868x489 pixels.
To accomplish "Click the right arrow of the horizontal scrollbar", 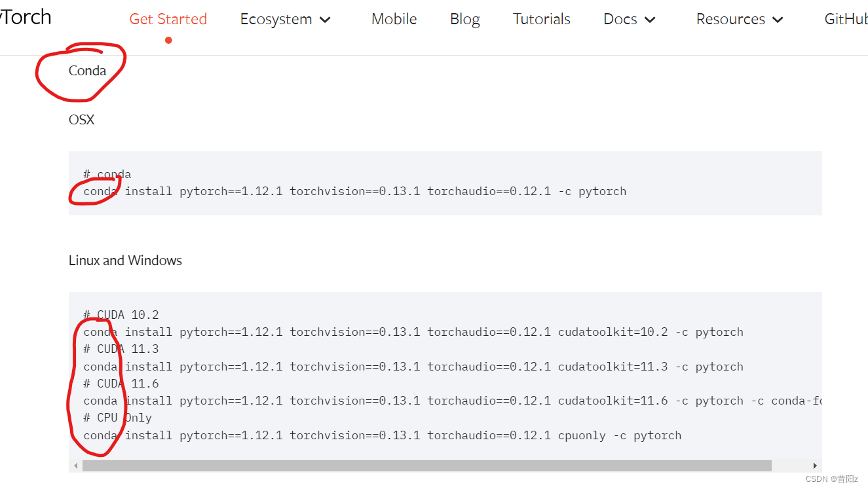I will 815,465.
